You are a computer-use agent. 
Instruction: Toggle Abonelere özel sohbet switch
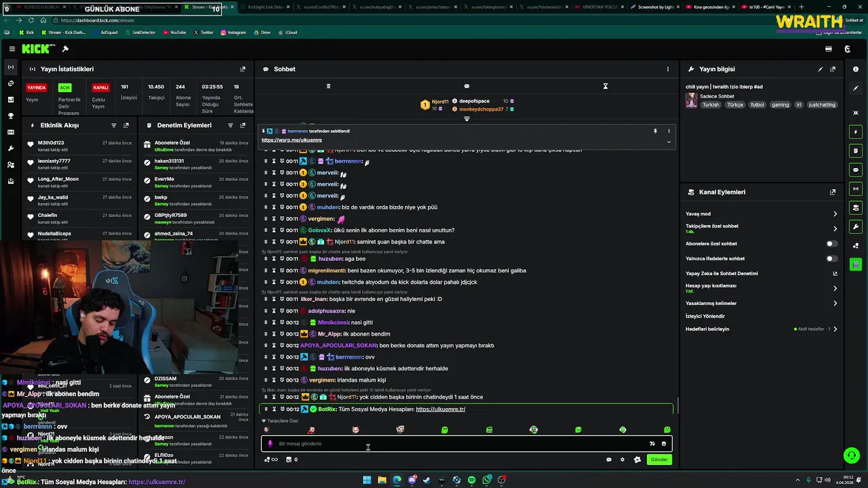click(831, 243)
